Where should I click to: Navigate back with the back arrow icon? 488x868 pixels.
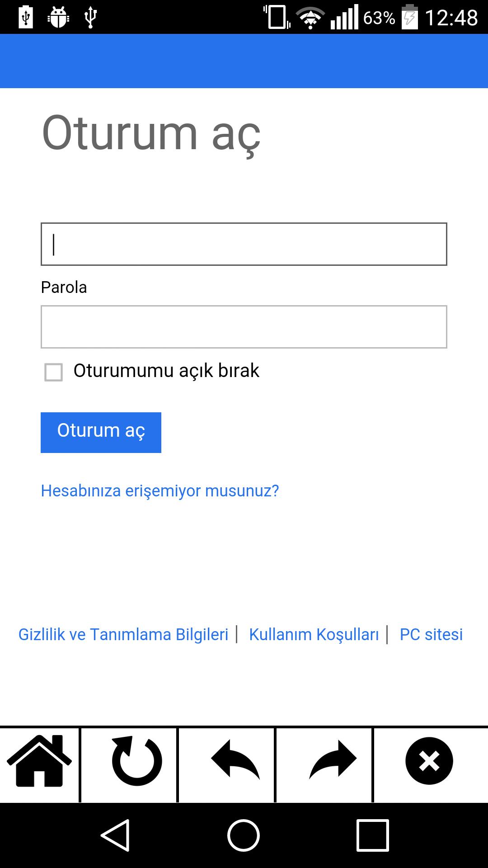coord(234,761)
